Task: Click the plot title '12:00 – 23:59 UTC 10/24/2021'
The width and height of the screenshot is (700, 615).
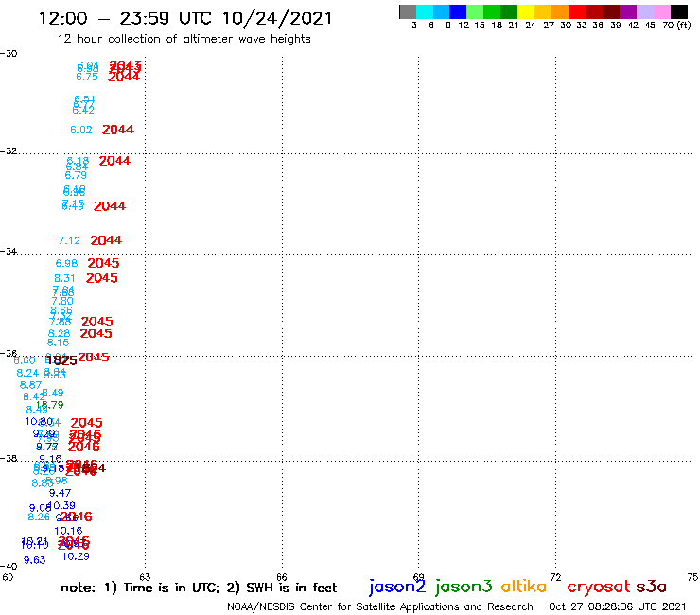Action: click(x=185, y=18)
